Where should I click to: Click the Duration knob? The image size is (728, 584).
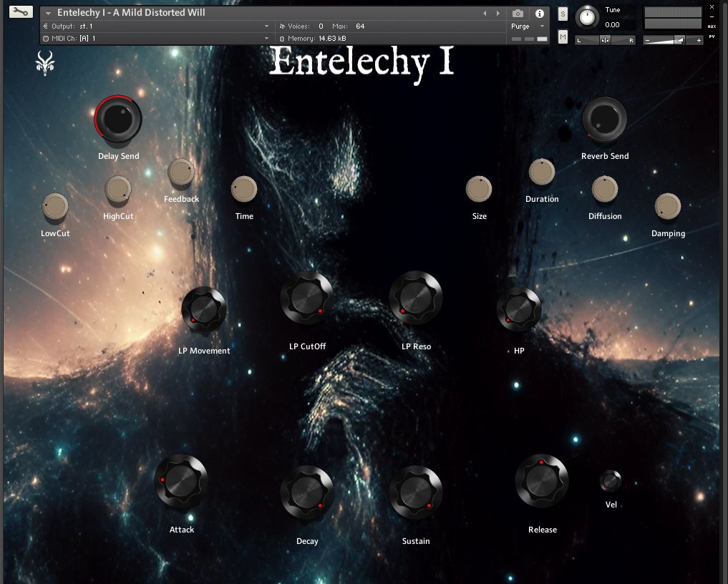tap(542, 172)
